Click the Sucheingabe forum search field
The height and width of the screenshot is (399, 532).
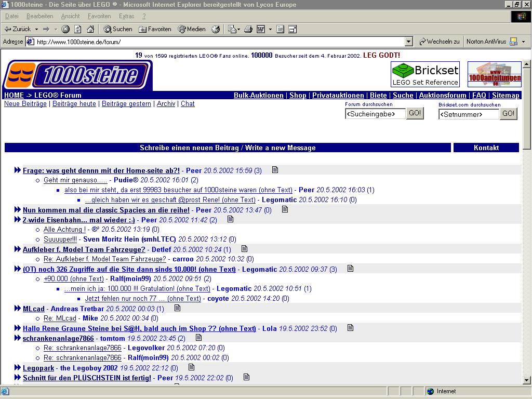375,114
